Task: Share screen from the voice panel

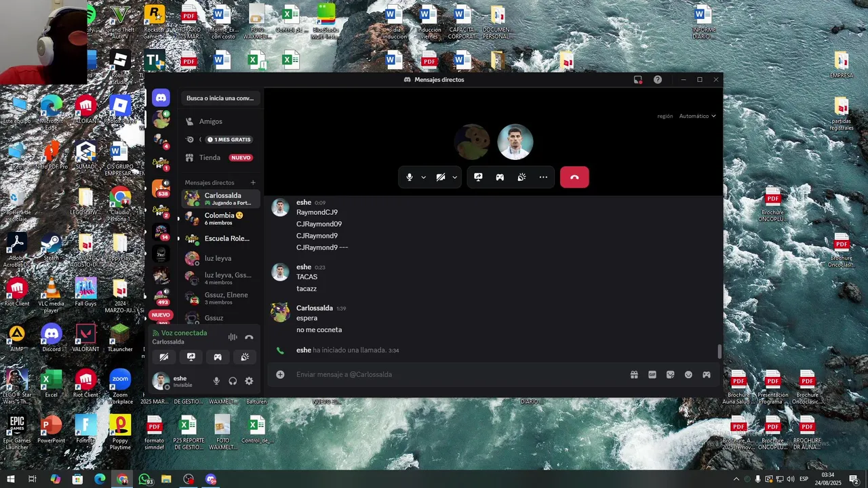Action: 191,357
